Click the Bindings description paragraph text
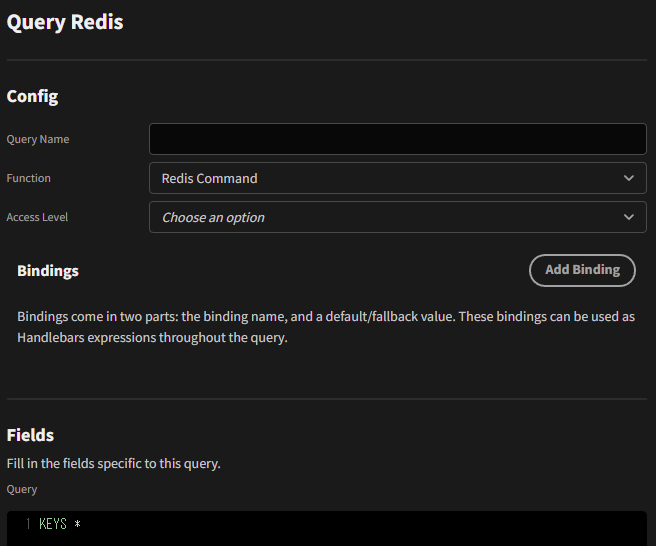This screenshot has width=656, height=546. tap(326, 327)
